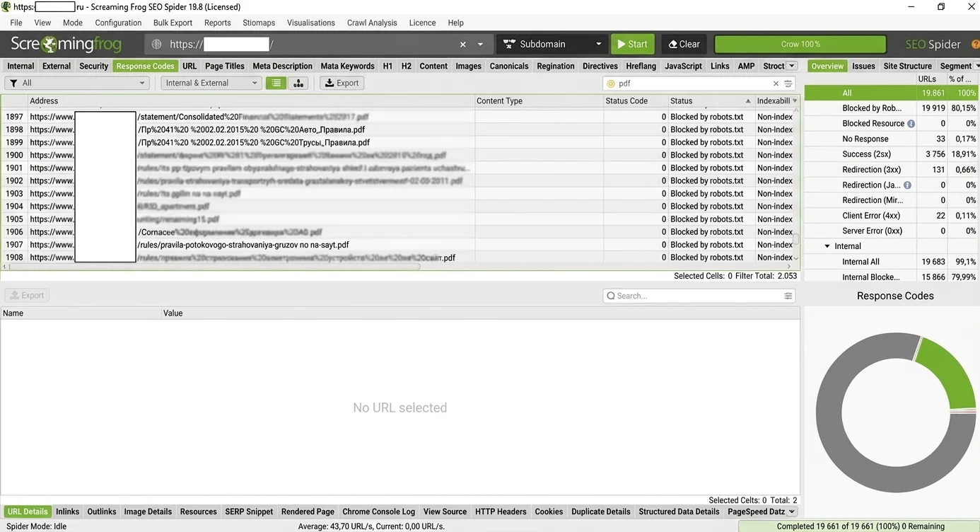The image size is (980, 532).
Task: Open lower search box filter settings icon
Action: [x=788, y=296]
